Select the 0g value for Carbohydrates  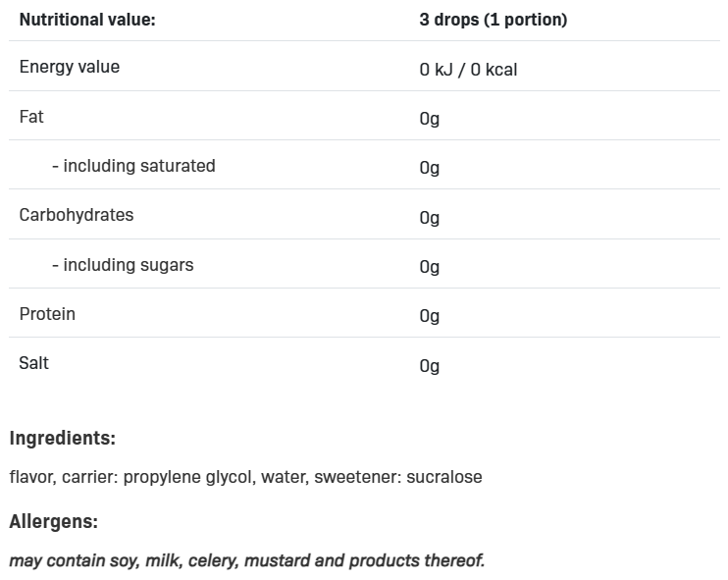430,218
